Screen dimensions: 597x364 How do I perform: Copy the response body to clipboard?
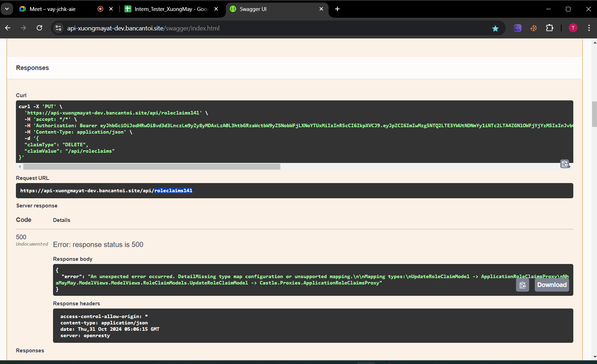coord(522,285)
